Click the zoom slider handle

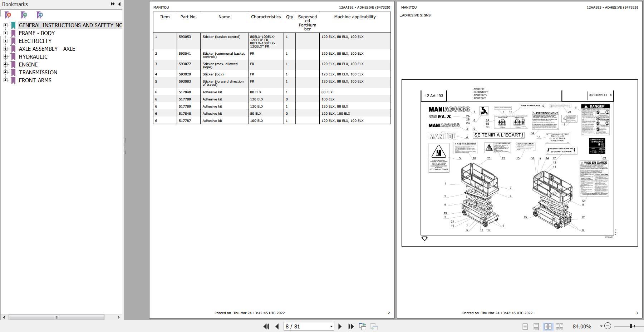[631, 326]
